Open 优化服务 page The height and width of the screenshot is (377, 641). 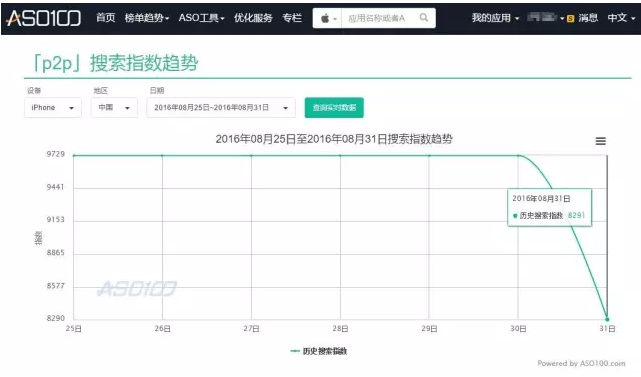click(x=253, y=18)
